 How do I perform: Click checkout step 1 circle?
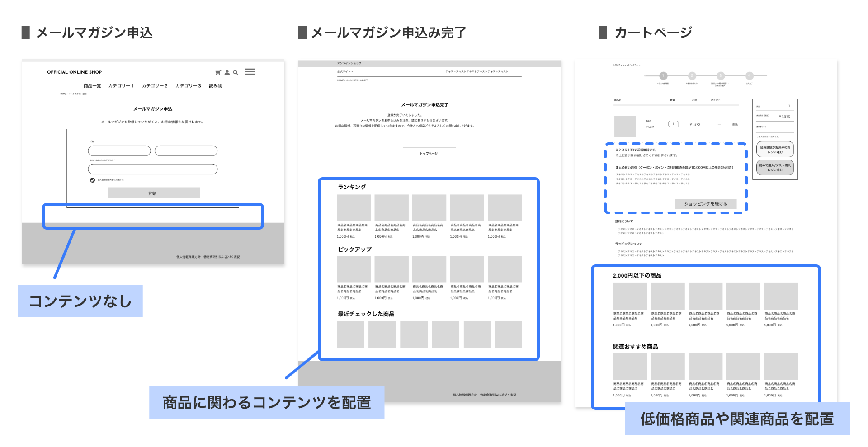[x=663, y=76]
